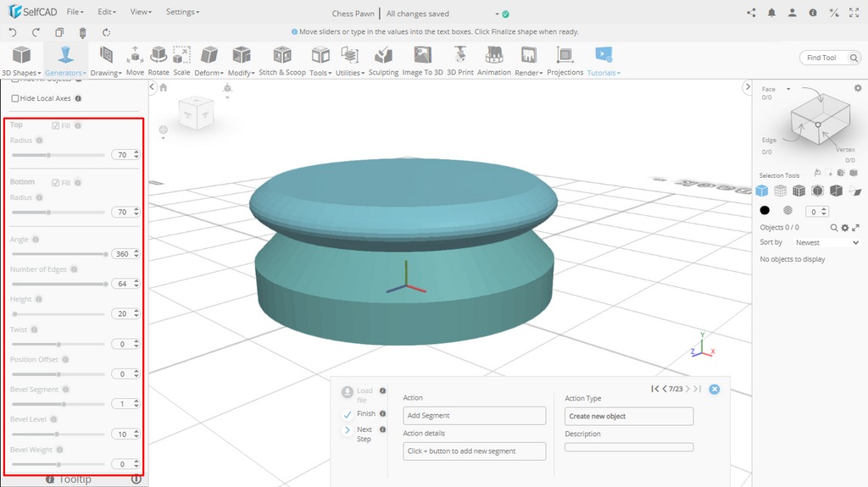The height and width of the screenshot is (487, 868).
Task: Click the Next Step button
Action: point(348,430)
